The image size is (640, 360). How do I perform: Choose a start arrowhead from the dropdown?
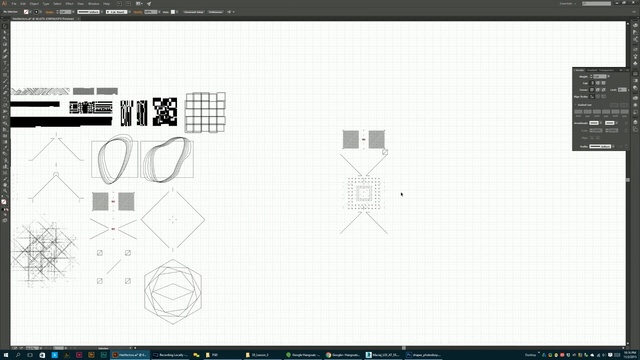tap(601, 123)
